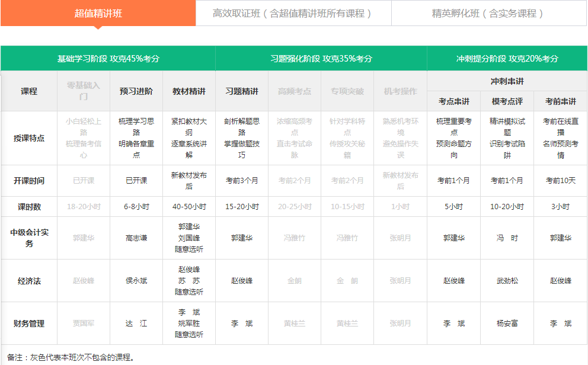This screenshot has height=365, width=588.
Task: Select the 教材精讲 column header
Action: [x=189, y=91]
